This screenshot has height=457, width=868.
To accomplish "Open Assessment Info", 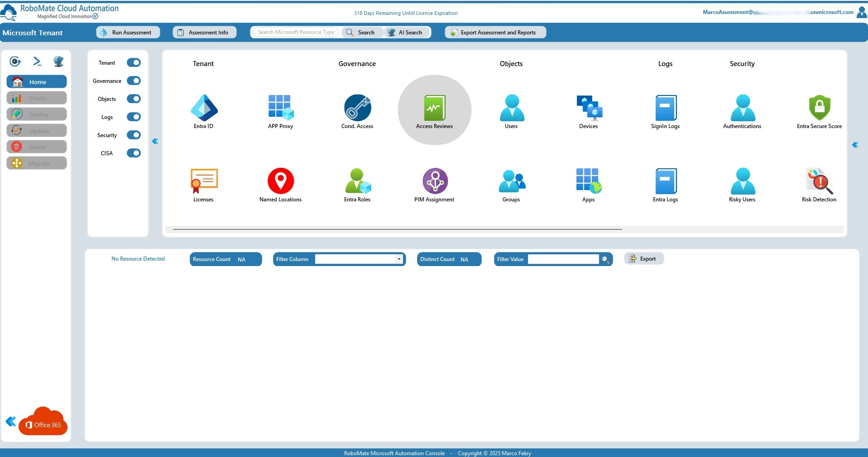I will click(205, 33).
